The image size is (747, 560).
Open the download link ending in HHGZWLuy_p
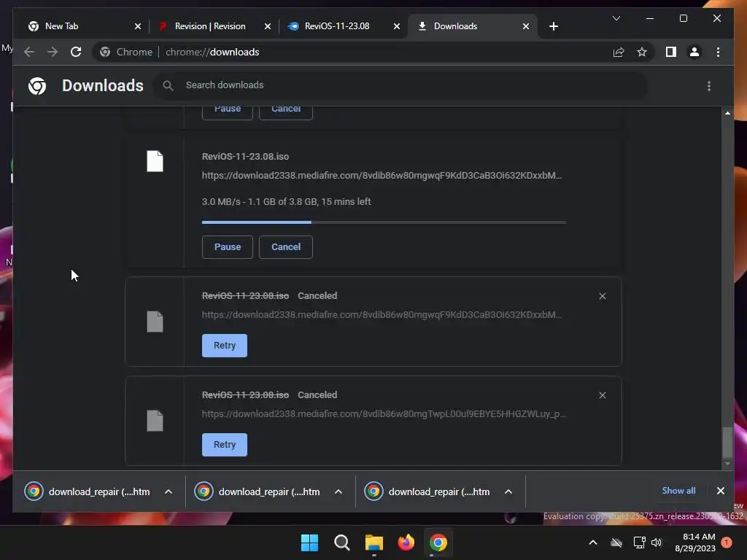(x=384, y=414)
